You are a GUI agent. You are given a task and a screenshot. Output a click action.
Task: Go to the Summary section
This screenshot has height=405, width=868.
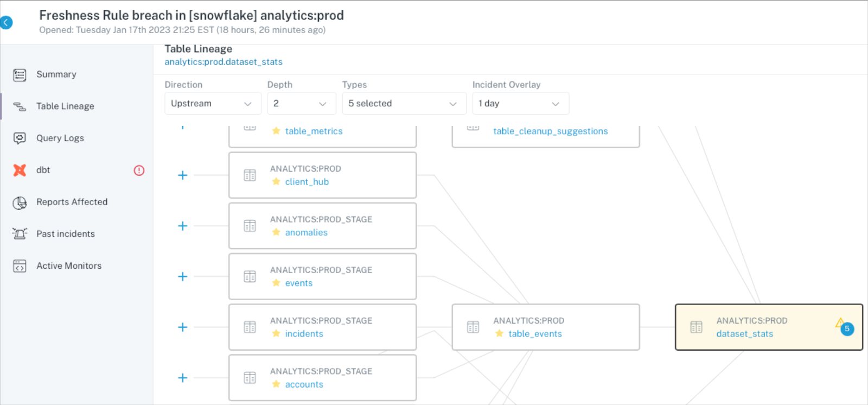pos(56,74)
